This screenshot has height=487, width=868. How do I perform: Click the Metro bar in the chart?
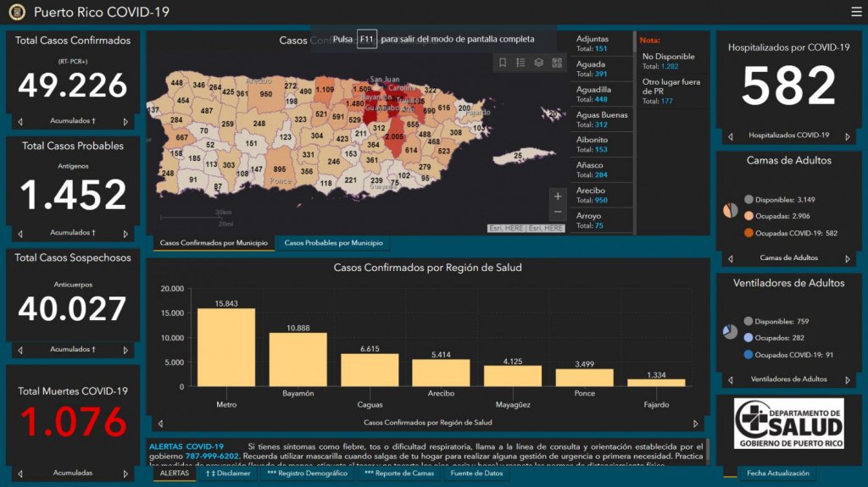(226, 347)
